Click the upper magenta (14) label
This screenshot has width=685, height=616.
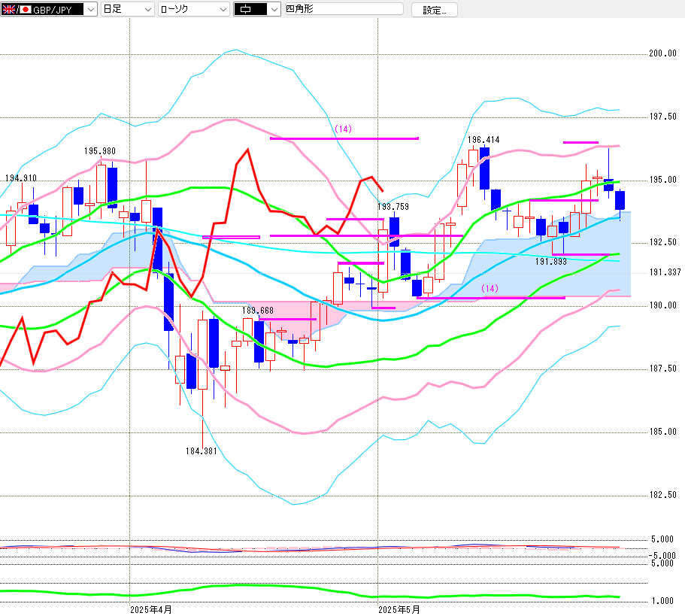[x=343, y=129]
